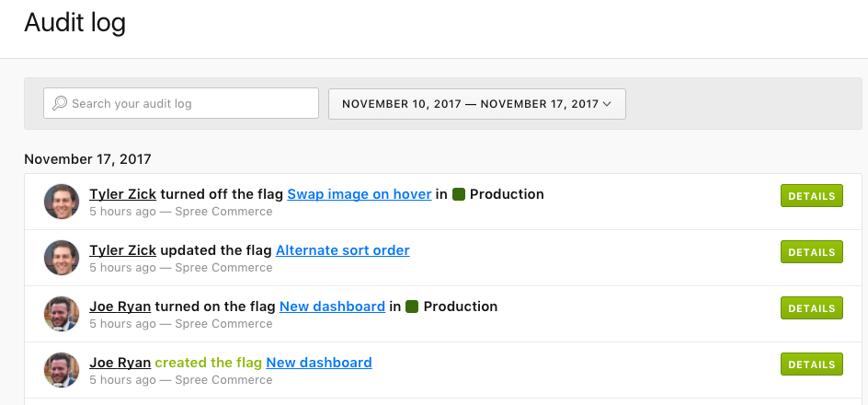Screen dimensions: 868x405
Task: Open New dashboard link in created flag entry
Action: 319,363
